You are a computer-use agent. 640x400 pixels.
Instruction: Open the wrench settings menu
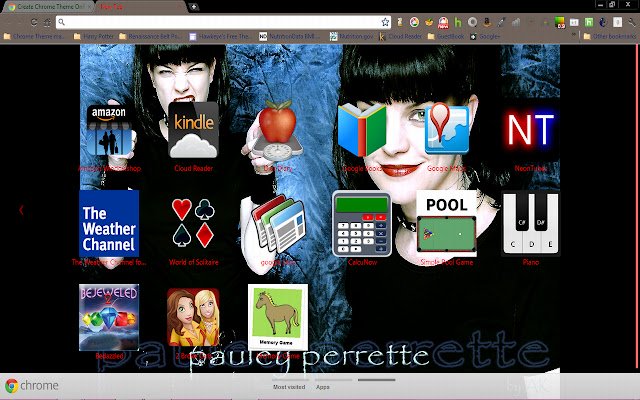(x=631, y=22)
